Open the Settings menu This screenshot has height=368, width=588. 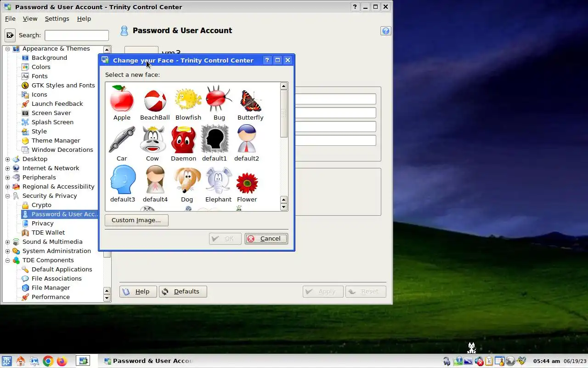pos(57,18)
